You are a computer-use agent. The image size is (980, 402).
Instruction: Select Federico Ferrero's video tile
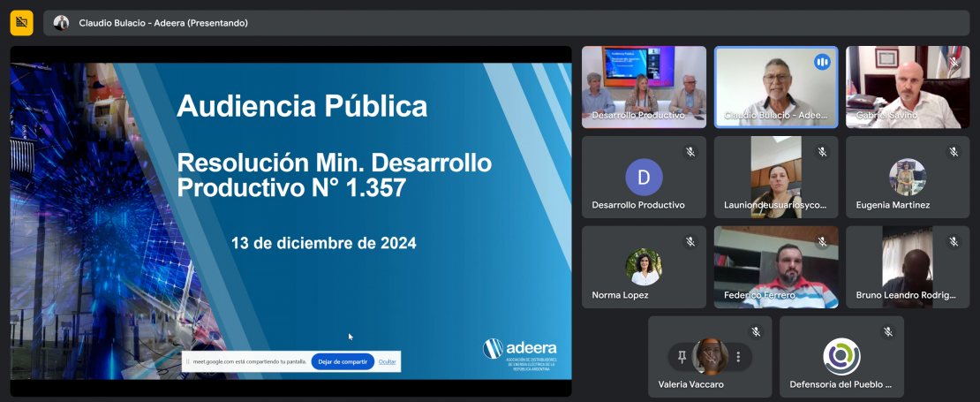coord(776,267)
